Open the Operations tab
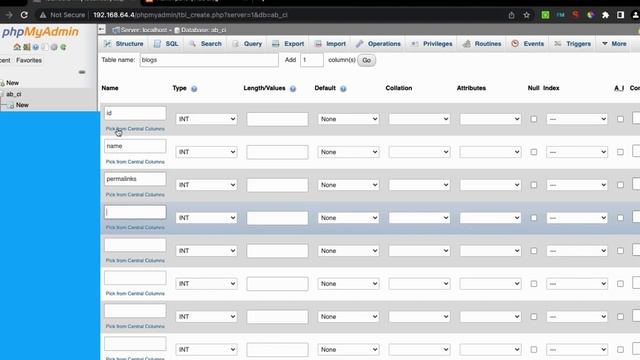The height and width of the screenshot is (360, 640). click(x=378, y=44)
